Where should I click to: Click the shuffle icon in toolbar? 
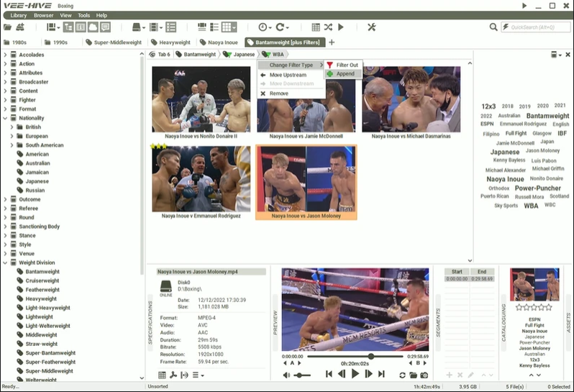pyautogui.click(x=328, y=27)
